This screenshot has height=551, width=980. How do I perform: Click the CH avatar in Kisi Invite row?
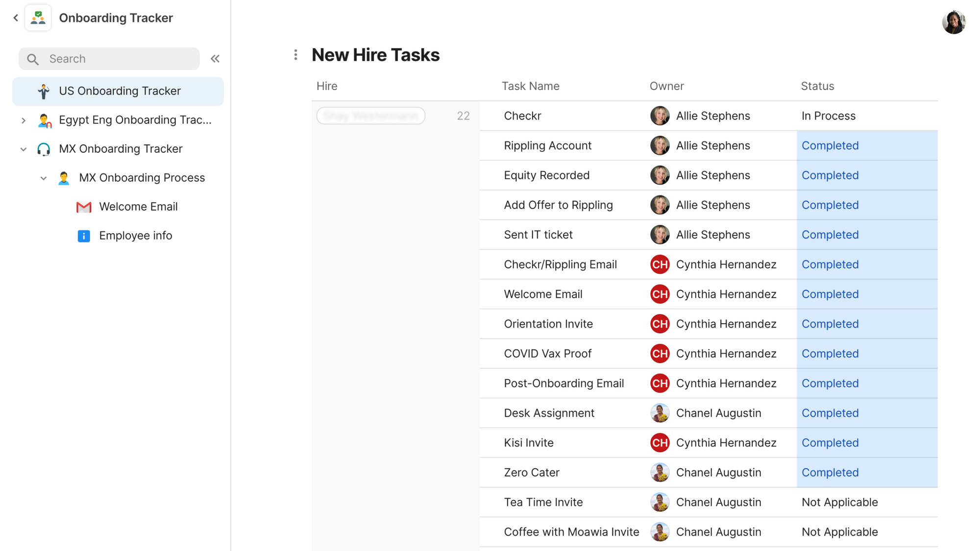(x=660, y=443)
